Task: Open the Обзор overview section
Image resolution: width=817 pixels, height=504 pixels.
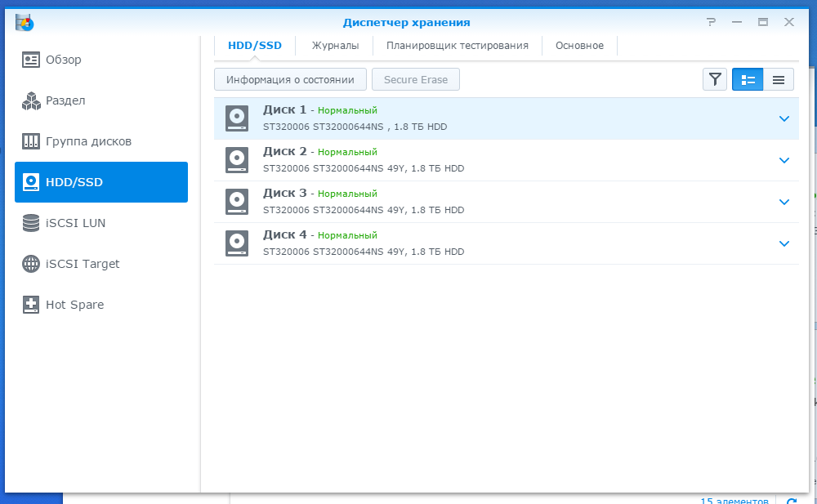Action: [101, 60]
